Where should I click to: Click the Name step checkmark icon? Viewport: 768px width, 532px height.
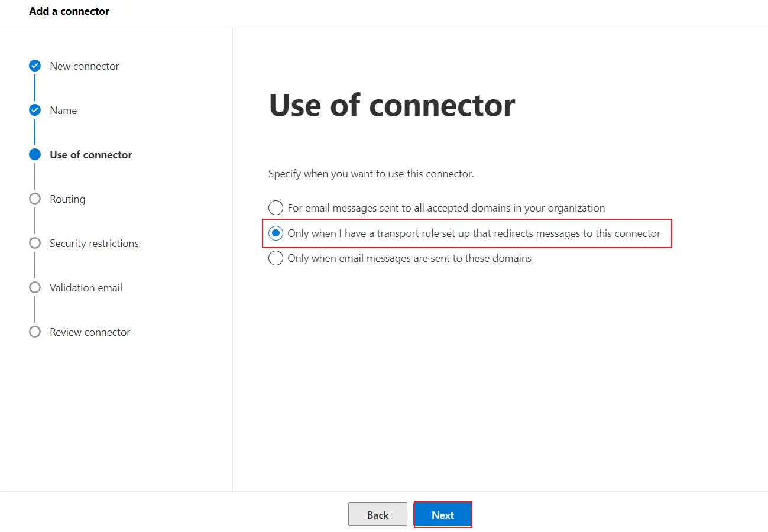(x=35, y=110)
